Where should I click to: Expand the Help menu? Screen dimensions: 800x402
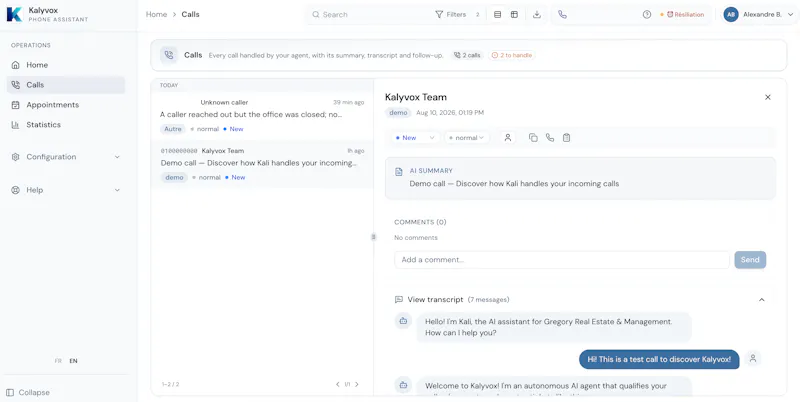tap(66, 190)
